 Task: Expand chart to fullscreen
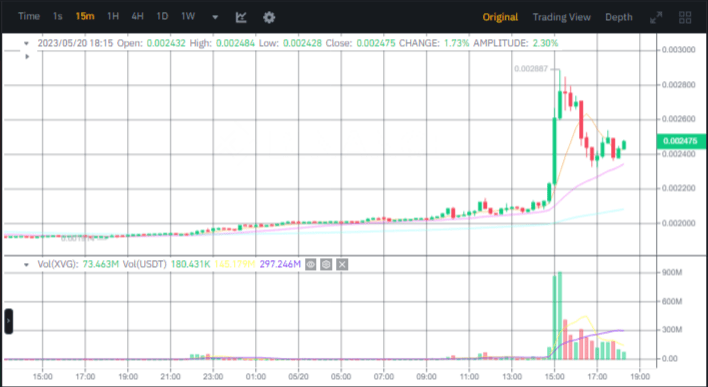click(656, 18)
